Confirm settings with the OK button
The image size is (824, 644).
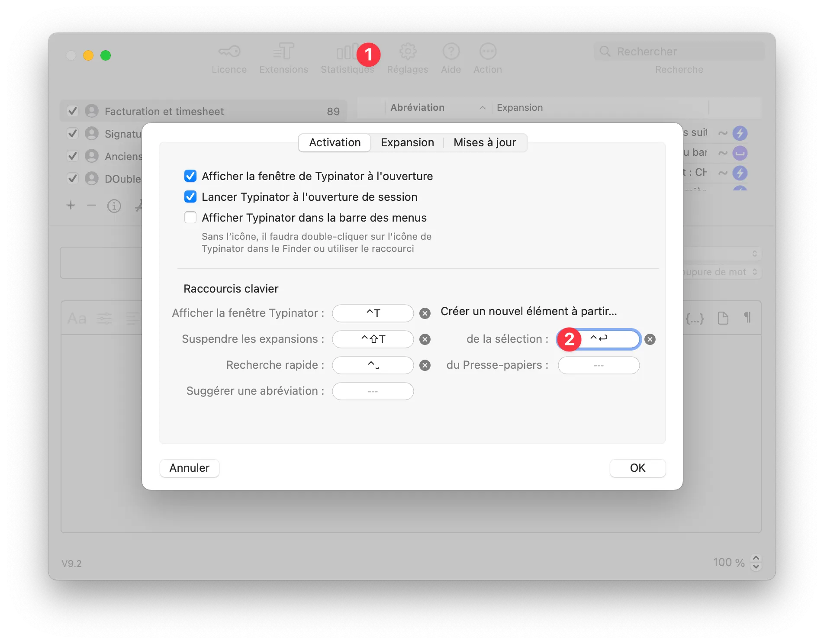tap(637, 468)
